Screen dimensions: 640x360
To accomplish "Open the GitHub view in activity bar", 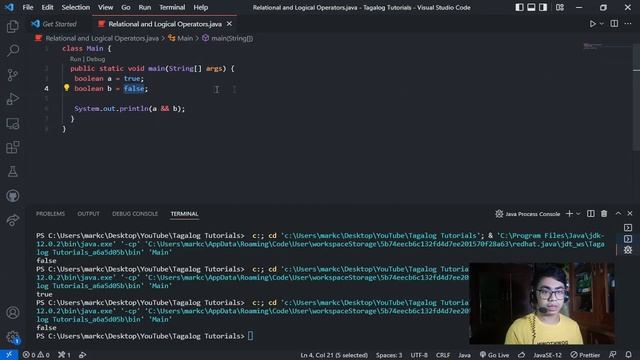I will [x=13, y=196].
